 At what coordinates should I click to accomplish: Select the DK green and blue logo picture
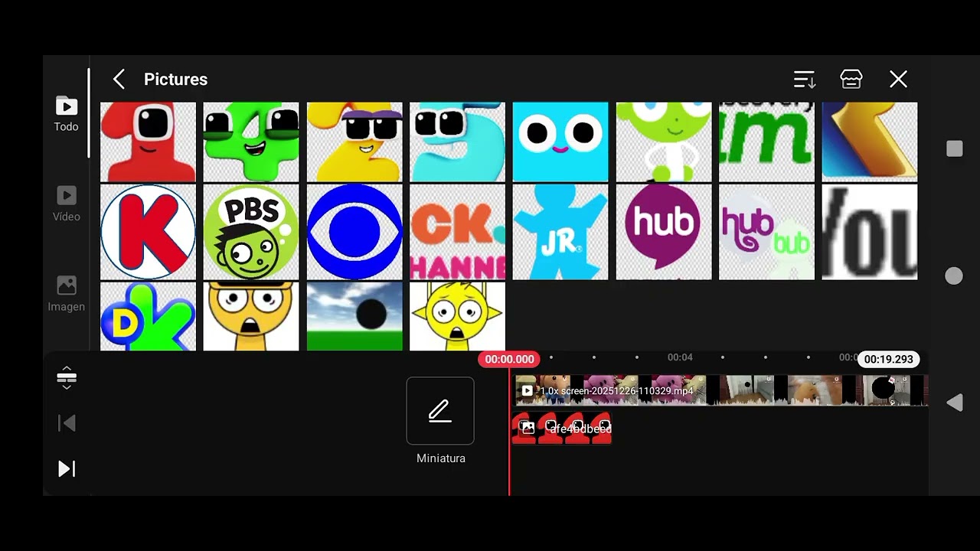coord(148,316)
